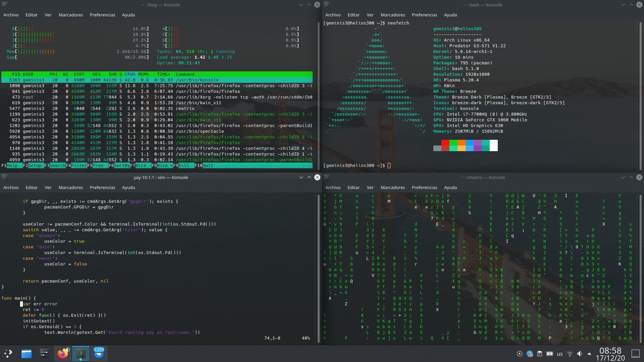The height and width of the screenshot is (362, 644).
Task: Open Telegram with 1.319 unread badge
Action: tap(99, 354)
